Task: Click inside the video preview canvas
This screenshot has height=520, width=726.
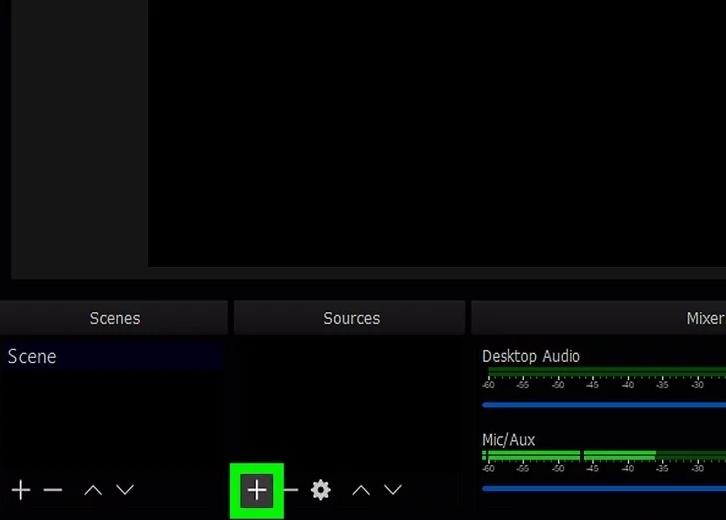Action: pyautogui.click(x=437, y=133)
